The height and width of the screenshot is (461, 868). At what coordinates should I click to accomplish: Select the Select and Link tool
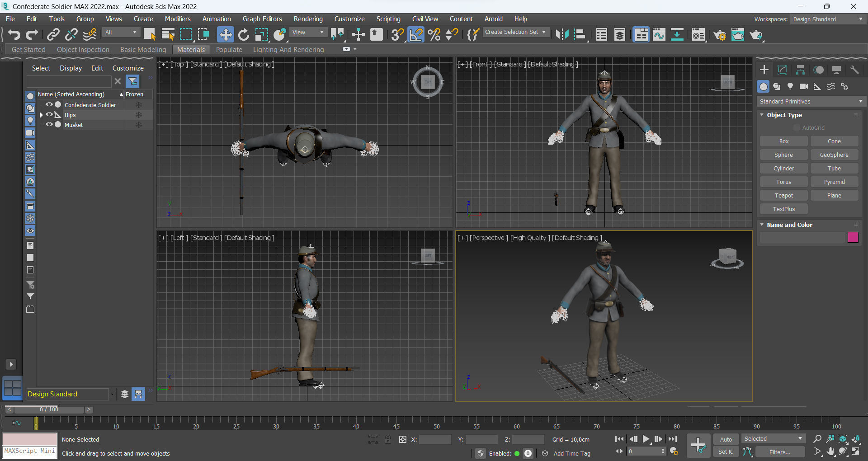pos(53,34)
